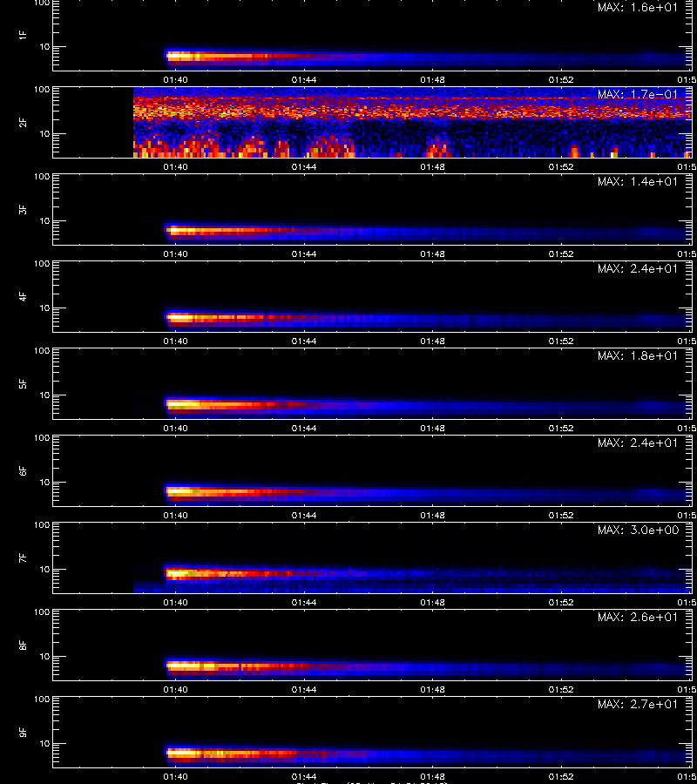This screenshot has height=784, width=697.
Task: Click the 01:48 time label below panel 8F
Action: (x=432, y=690)
